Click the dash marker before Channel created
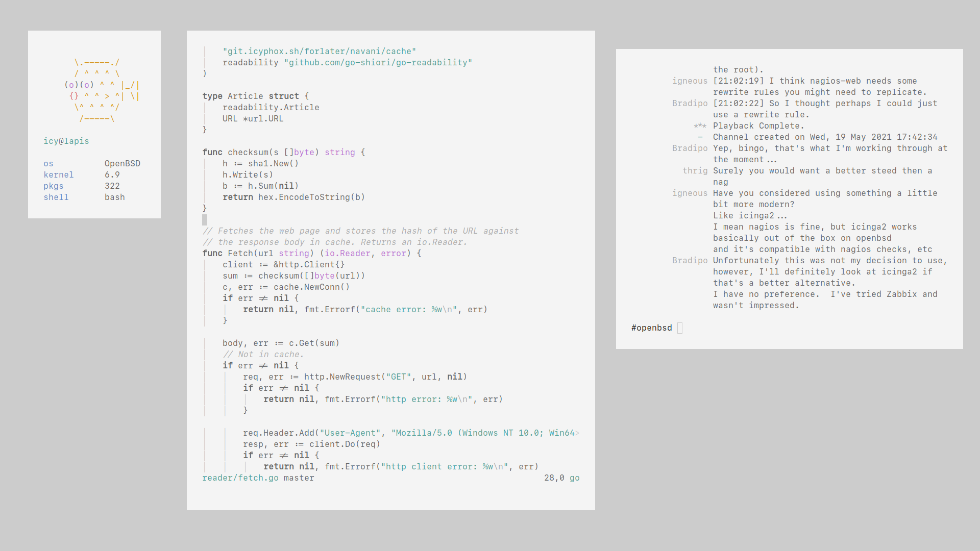This screenshot has width=980, height=551. 700,137
